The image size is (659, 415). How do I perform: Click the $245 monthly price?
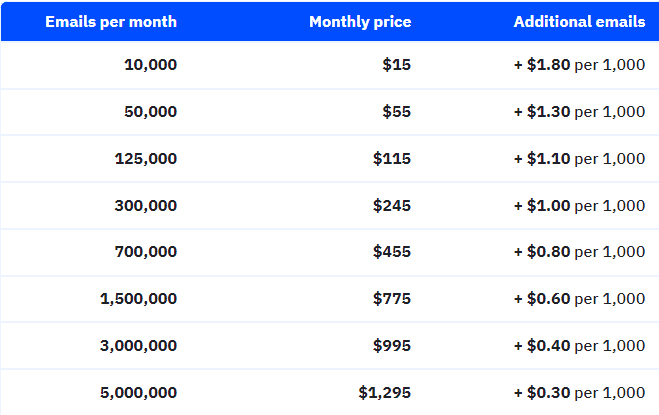click(392, 205)
